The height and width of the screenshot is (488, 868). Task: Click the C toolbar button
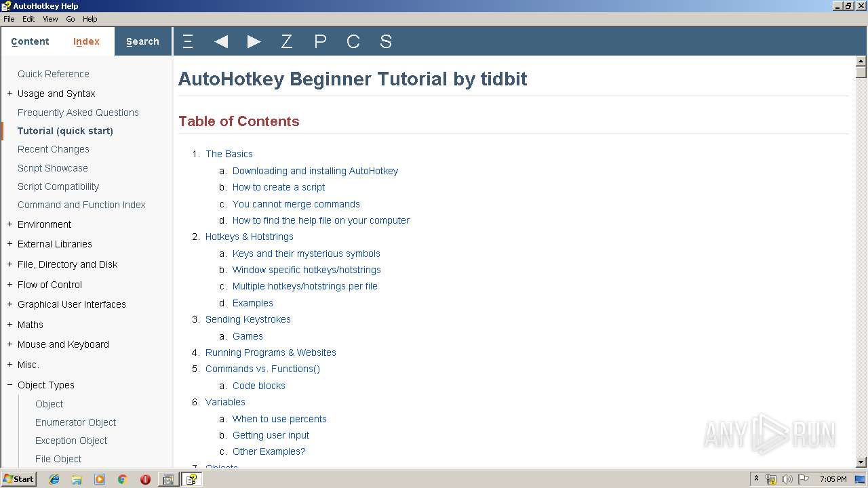[x=353, y=41]
